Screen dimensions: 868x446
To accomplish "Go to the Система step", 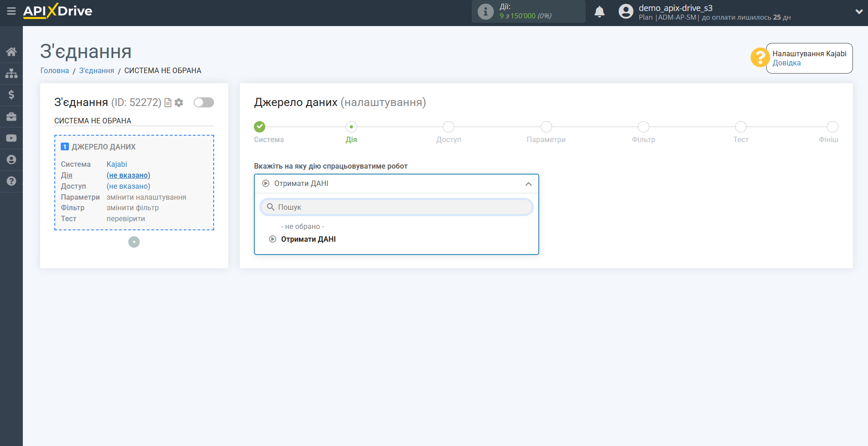I will point(260,127).
